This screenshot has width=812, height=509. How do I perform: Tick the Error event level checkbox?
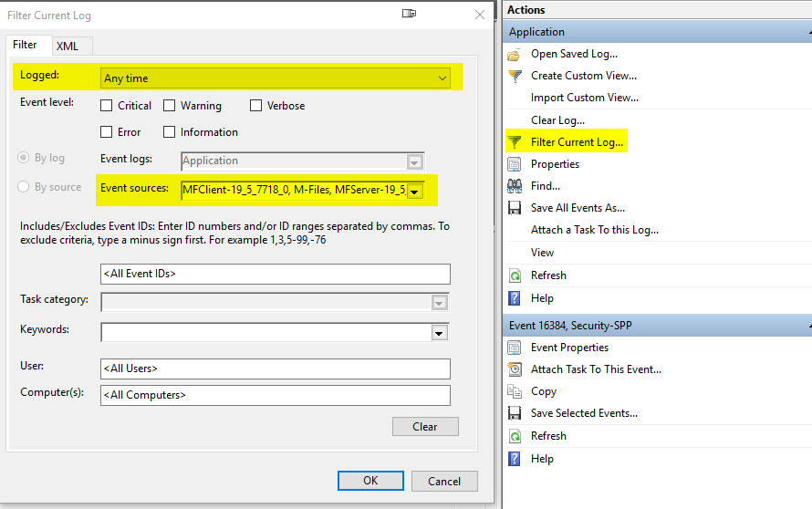[x=107, y=132]
